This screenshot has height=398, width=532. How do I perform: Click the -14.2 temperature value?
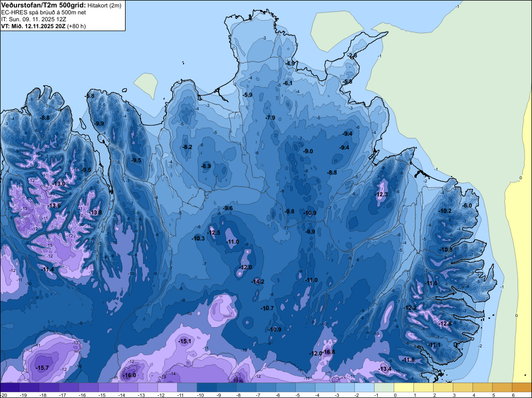tap(257, 281)
